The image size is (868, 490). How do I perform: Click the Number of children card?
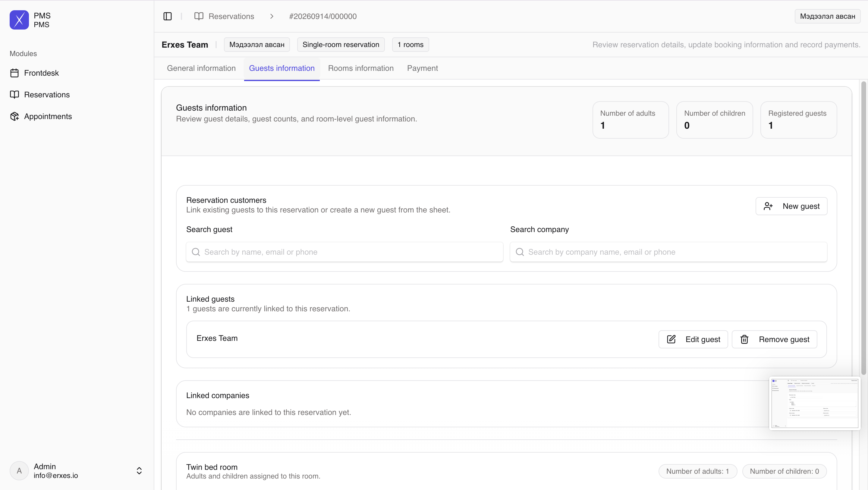pos(714,120)
